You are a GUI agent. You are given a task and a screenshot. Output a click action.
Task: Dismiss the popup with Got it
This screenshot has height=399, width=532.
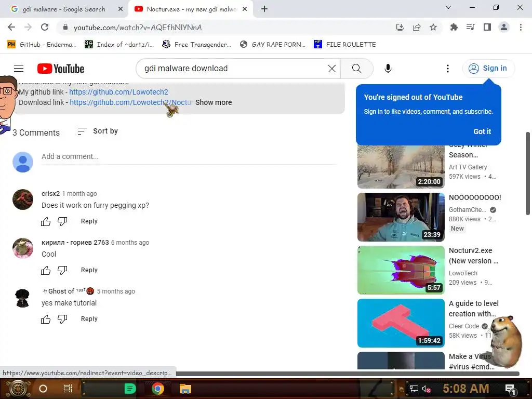[x=482, y=131]
